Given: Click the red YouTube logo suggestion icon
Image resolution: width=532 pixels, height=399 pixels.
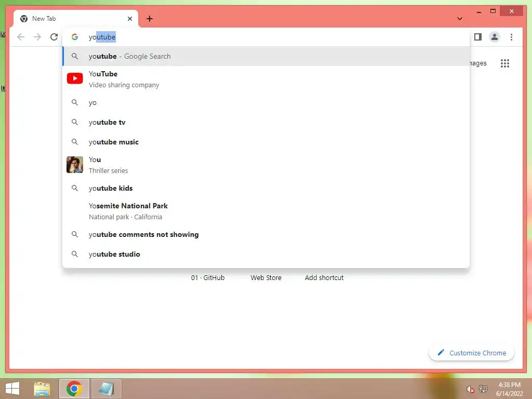Looking at the screenshot, I should (x=75, y=78).
